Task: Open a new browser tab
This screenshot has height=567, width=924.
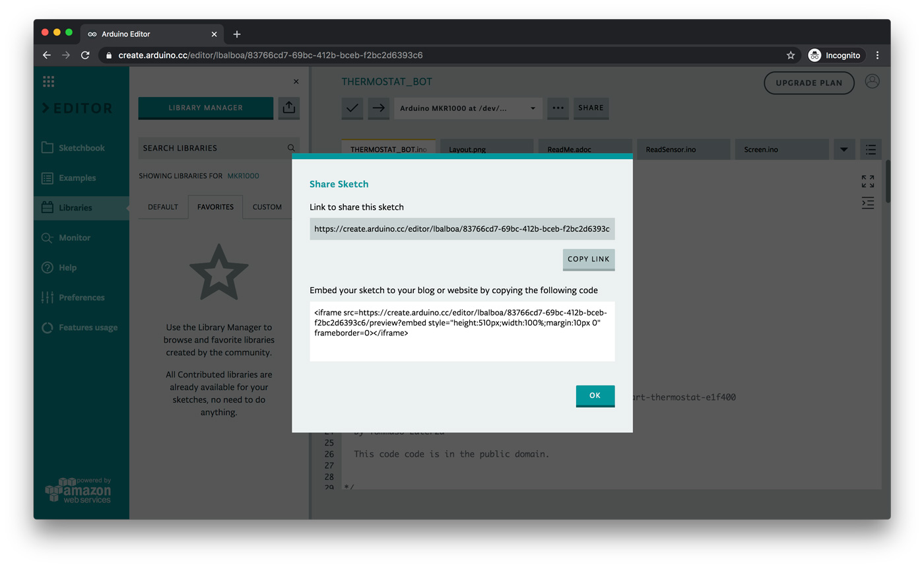Action: coord(237,34)
